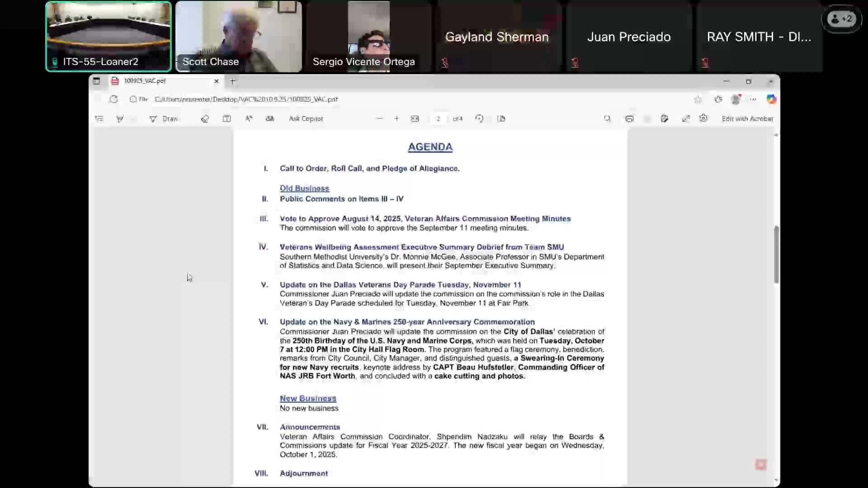The width and height of the screenshot is (868, 488).
Task: Open a new browser tab
Action: pyautogui.click(x=232, y=81)
